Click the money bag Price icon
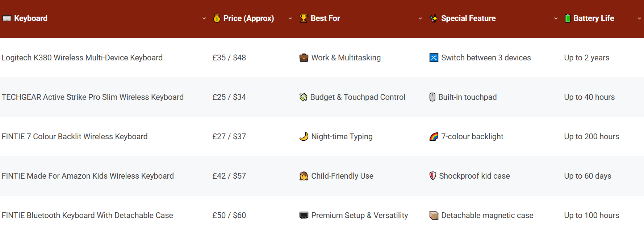The image size is (644, 234). pyautogui.click(x=217, y=18)
